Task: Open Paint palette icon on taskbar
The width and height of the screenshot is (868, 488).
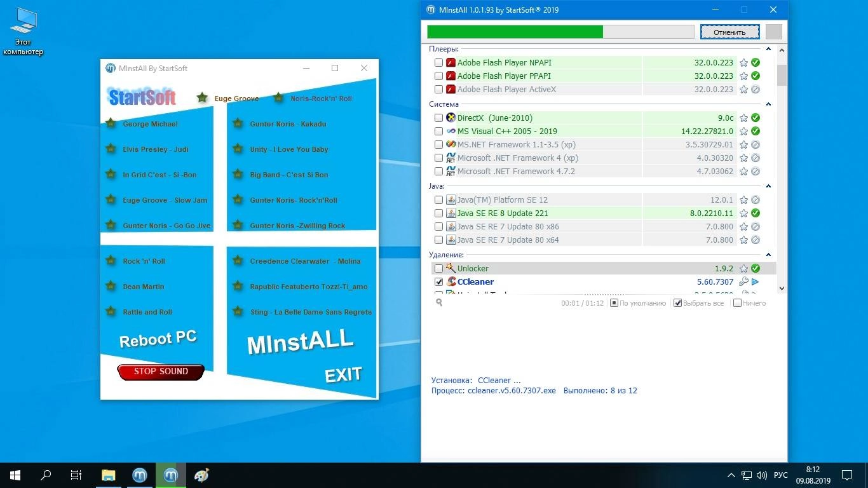Action: click(x=201, y=475)
